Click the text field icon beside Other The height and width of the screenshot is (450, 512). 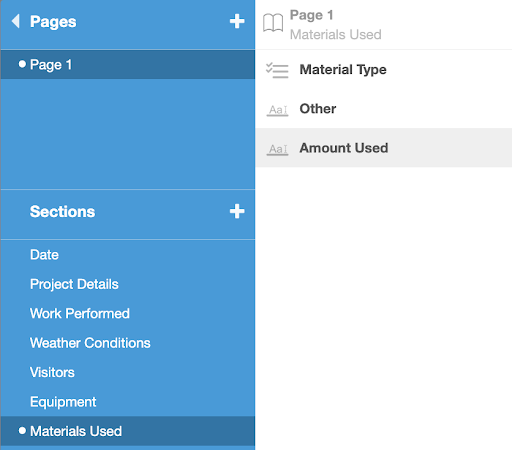[x=277, y=110]
